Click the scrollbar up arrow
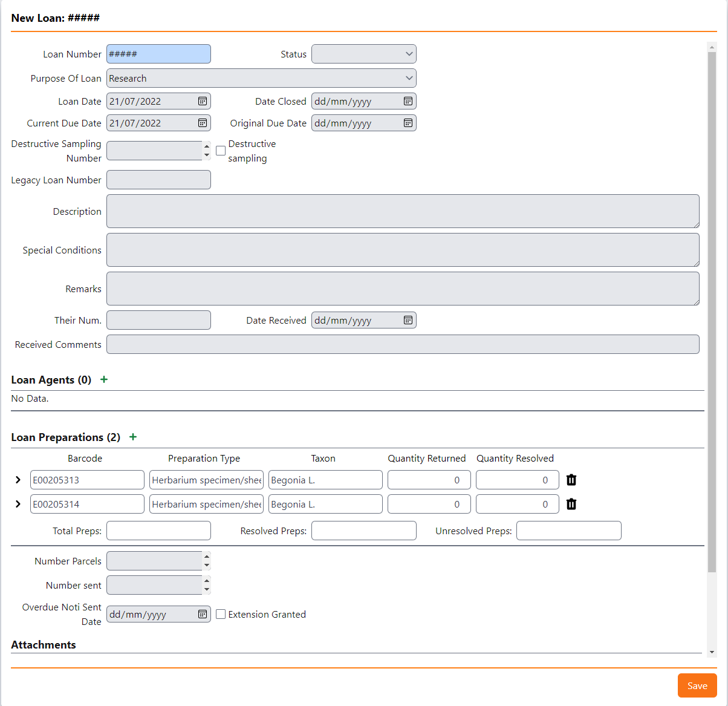The height and width of the screenshot is (706, 728). 712,47
